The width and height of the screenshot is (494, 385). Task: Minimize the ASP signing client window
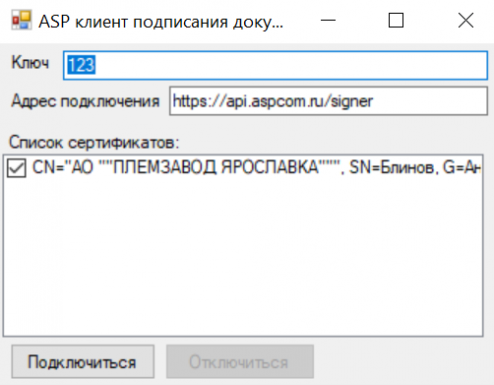click(x=328, y=21)
